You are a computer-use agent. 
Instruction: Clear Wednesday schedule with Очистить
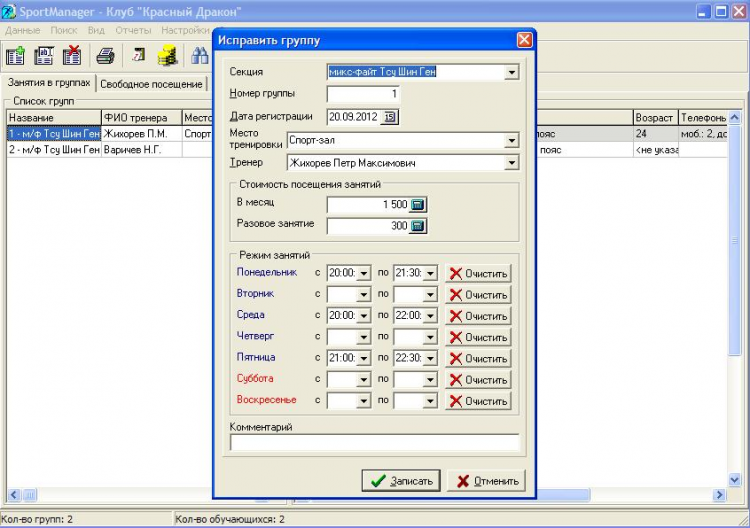(478, 316)
